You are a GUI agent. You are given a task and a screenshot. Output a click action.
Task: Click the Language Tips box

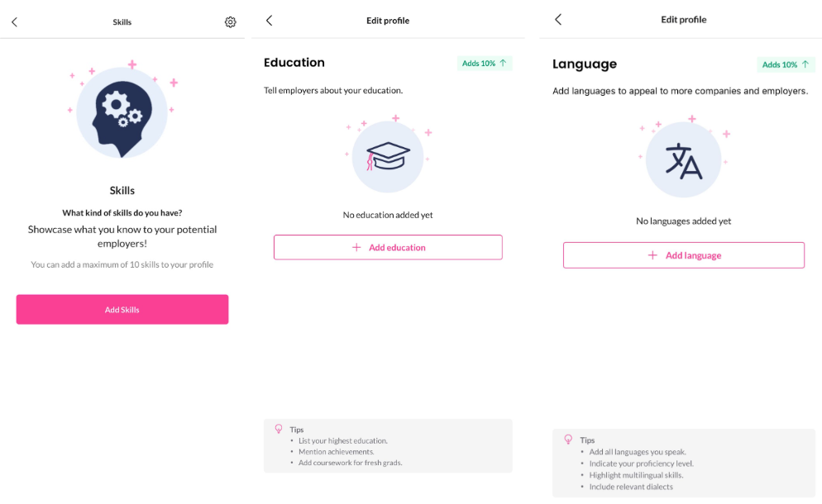click(x=683, y=464)
